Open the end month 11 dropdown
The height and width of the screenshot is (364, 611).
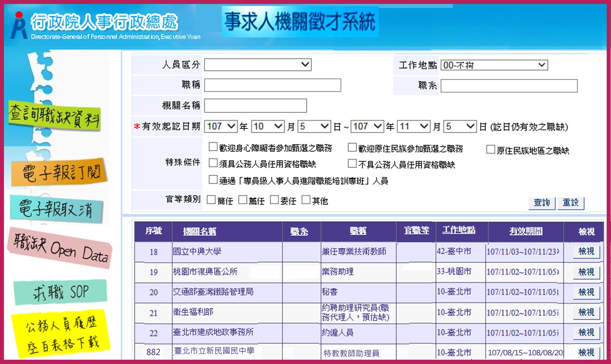(414, 126)
